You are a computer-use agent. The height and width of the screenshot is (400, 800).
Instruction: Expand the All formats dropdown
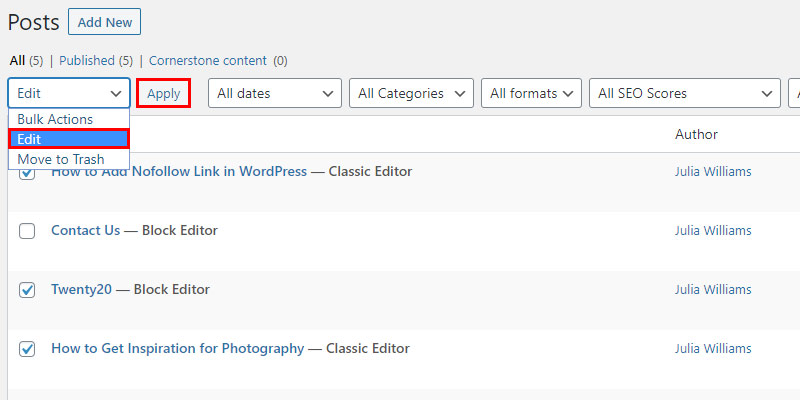(531, 93)
